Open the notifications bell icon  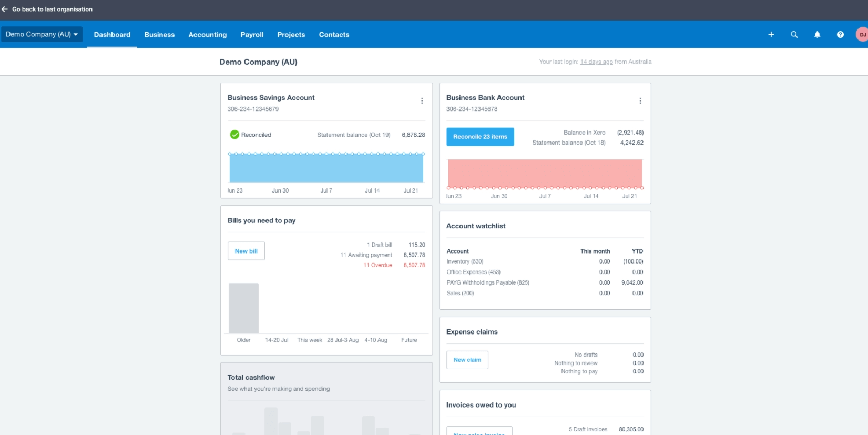[x=818, y=35]
